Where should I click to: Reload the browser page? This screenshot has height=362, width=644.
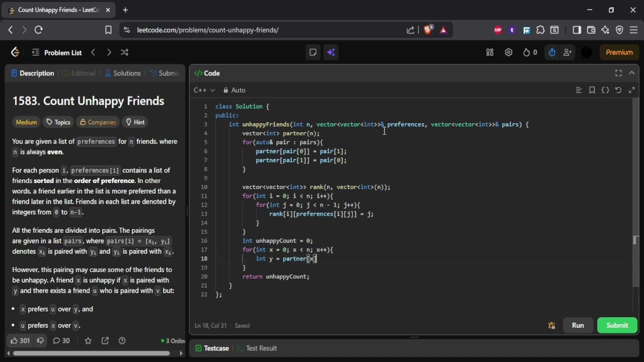(x=39, y=30)
